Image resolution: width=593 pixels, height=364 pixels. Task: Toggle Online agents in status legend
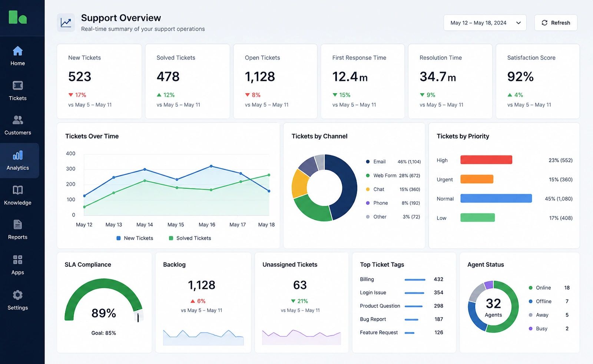[549, 288]
